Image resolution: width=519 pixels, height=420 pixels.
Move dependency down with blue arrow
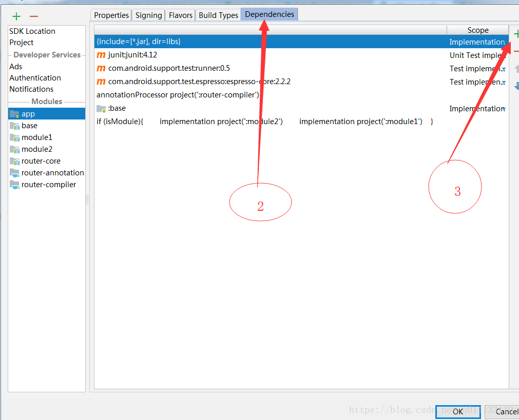[x=516, y=86]
